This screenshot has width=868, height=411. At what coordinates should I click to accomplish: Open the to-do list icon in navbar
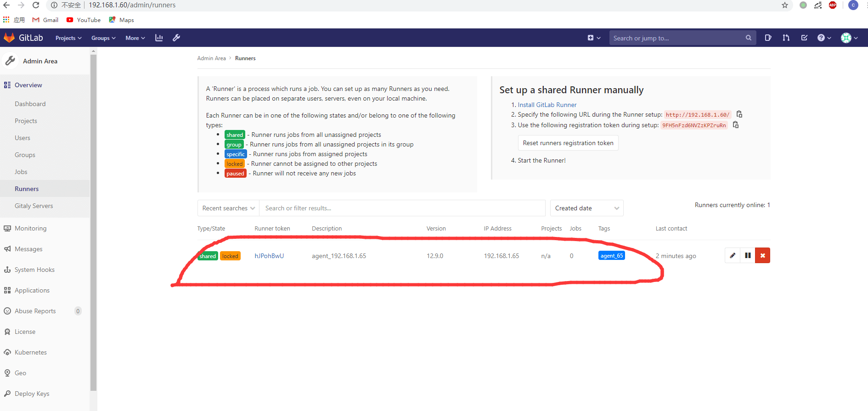click(x=804, y=38)
